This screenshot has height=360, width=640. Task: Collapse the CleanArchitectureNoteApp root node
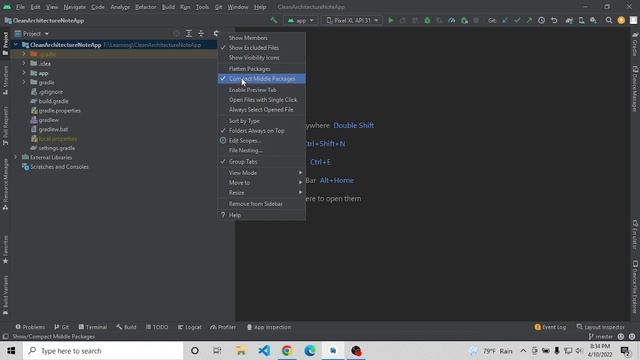16,45
